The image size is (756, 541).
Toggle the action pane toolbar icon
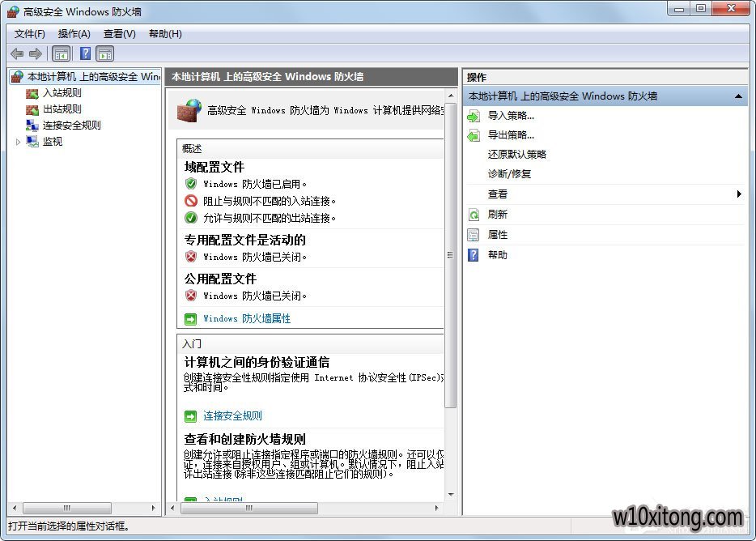(104, 53)
